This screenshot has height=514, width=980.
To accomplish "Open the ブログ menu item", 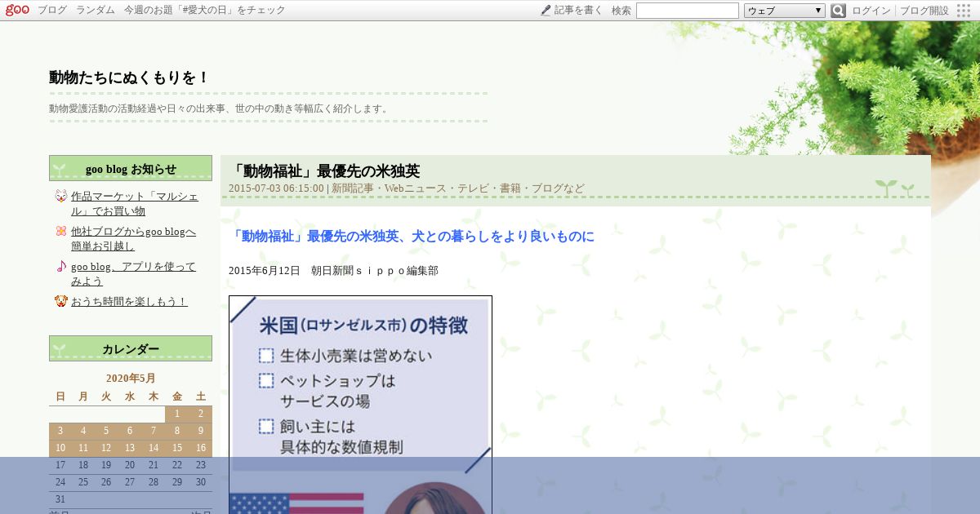I will coord(52,10).
